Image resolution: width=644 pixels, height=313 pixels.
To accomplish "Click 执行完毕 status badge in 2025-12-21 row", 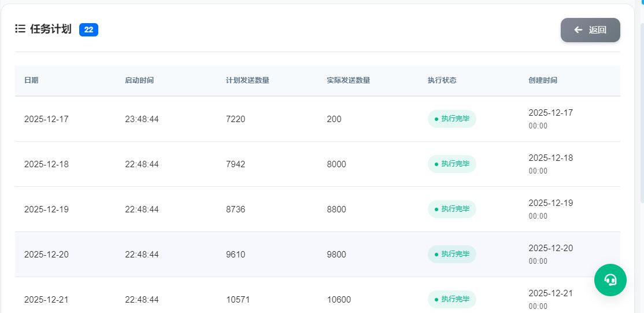I will (x=452, y=300).
